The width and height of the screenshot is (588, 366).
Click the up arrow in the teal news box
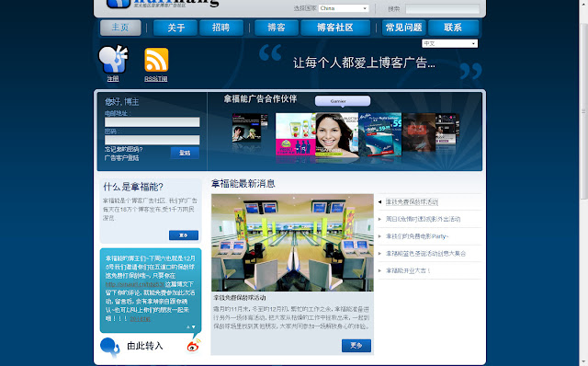[x=188, y=327]
